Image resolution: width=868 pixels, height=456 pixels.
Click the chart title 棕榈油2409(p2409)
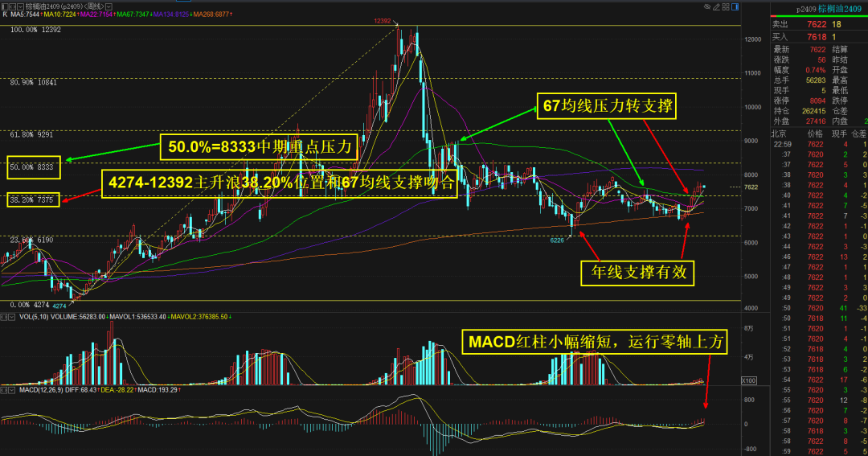point(55,6)
